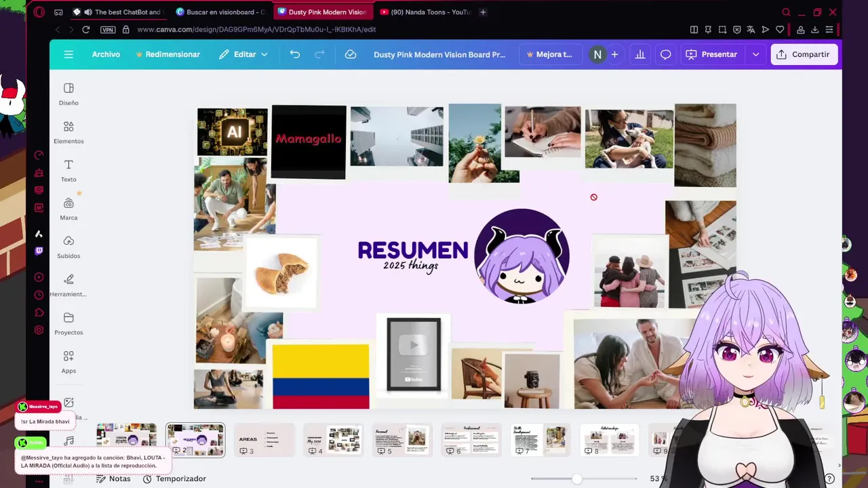The image size is (868, 488).
Task: Expand the Editar dropdown
Action: point(243,54)
